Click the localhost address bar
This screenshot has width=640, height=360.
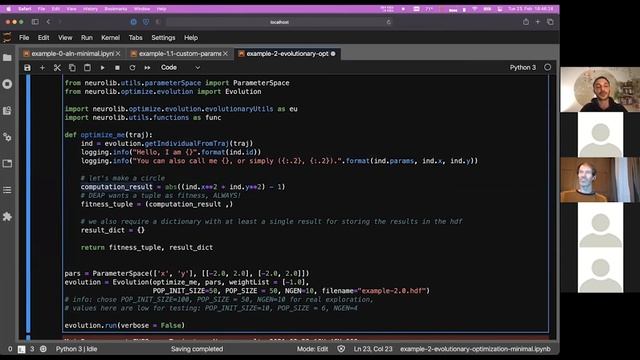tap(279, 22)
